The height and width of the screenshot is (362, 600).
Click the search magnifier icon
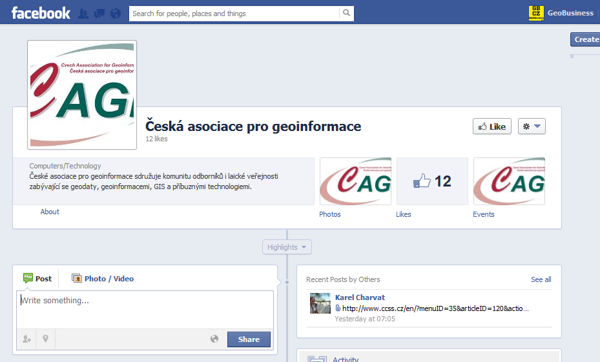(x=346, y=13)
